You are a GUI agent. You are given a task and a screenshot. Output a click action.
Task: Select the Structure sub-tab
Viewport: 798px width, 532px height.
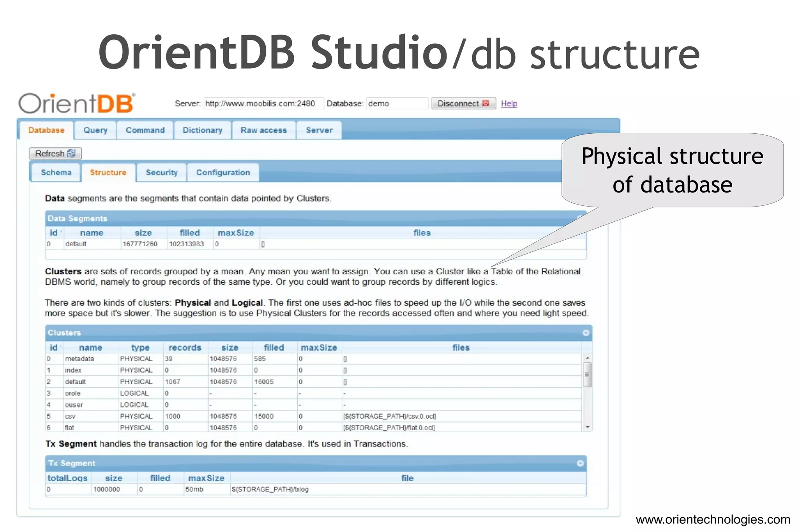(108, 173)
